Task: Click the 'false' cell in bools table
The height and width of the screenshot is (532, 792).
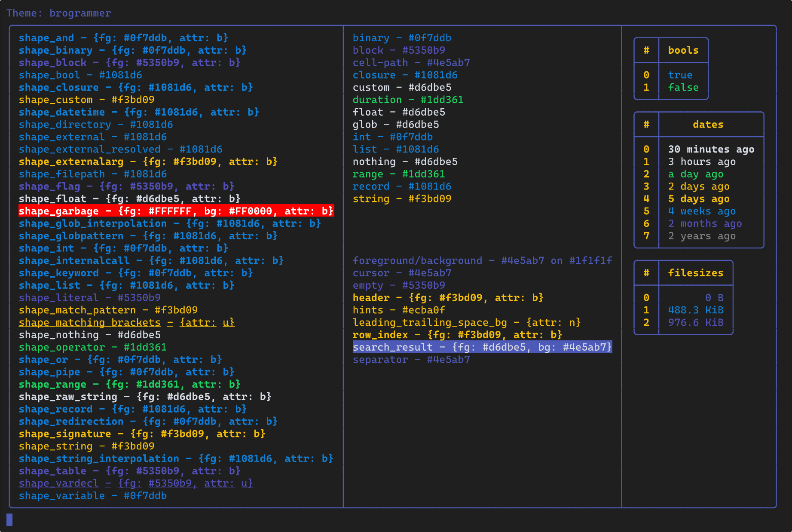Action: 683,88
